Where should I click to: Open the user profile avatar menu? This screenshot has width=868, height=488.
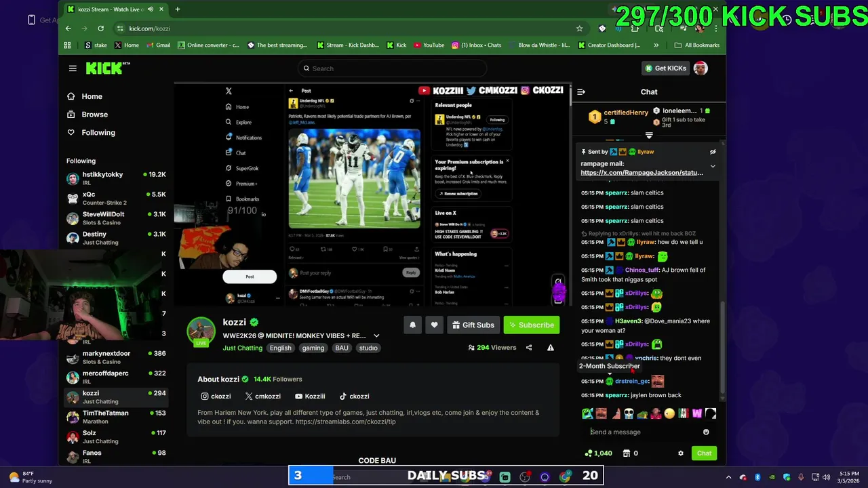(701, 68)
